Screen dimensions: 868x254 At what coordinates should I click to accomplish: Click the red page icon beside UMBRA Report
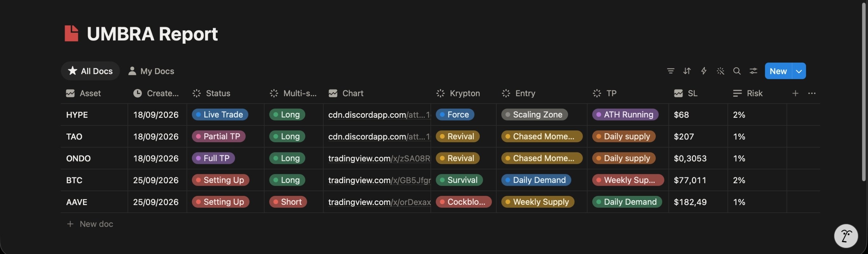click(x=71, y=34)
